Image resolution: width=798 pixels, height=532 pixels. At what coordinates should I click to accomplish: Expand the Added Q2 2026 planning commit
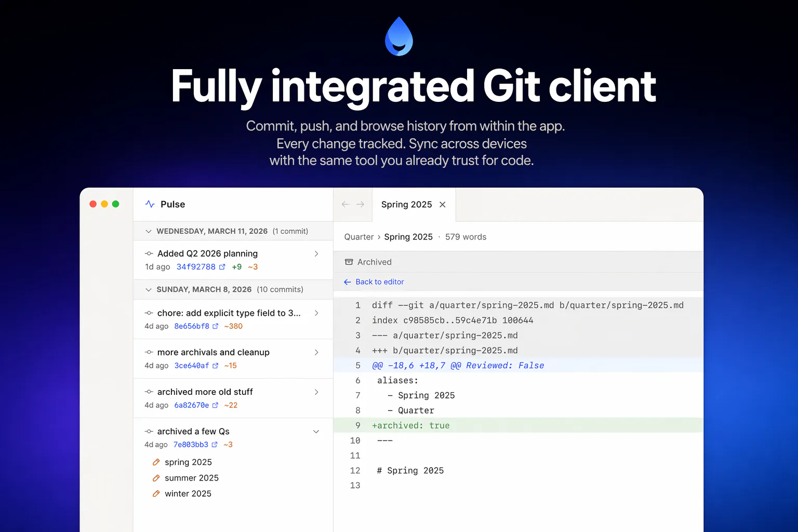click(x=316, y=254)
